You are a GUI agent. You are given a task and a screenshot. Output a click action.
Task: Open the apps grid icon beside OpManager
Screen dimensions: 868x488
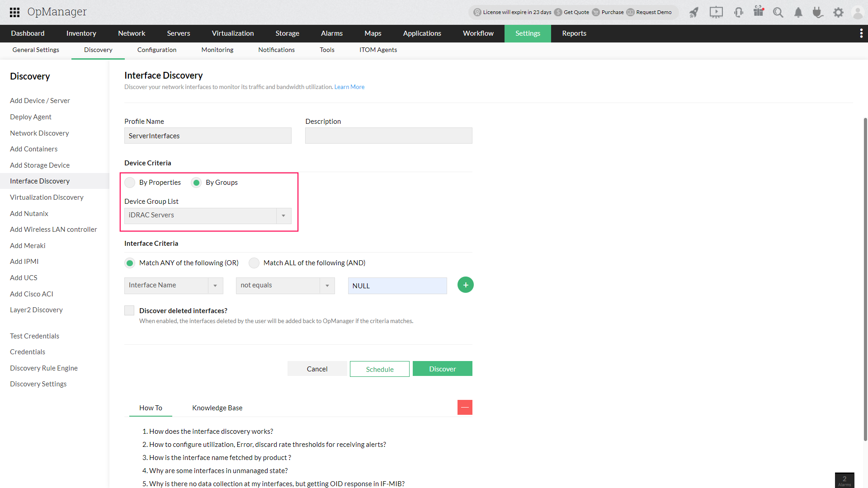(14, 12)
